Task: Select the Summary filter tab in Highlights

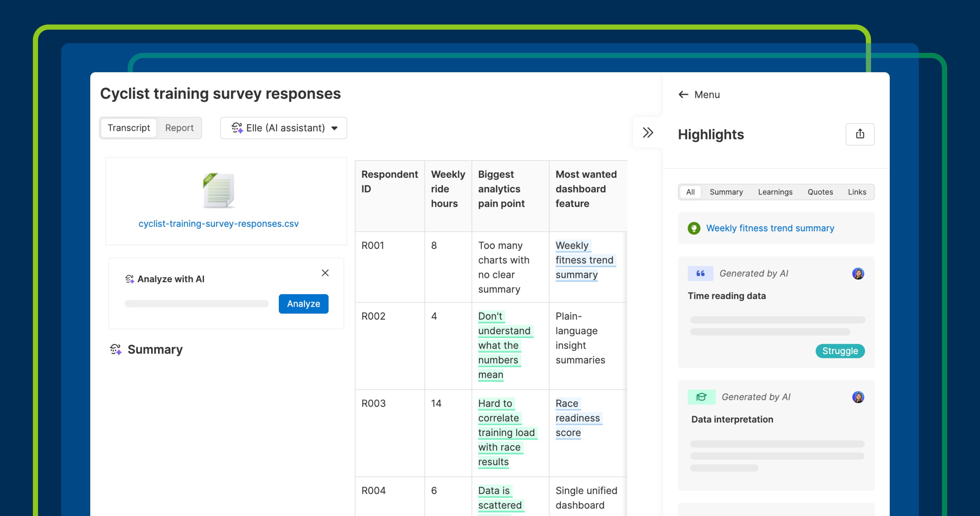Action: [726, 192]
